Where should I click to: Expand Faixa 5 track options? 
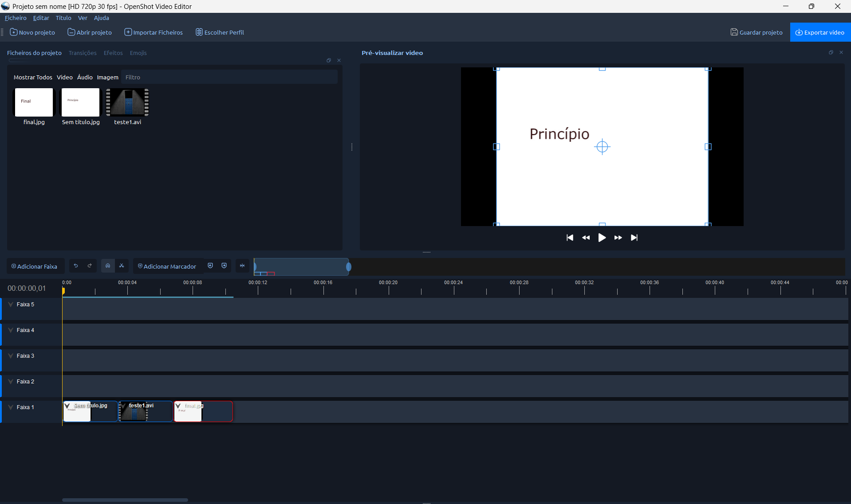click(x=11, y=305)
